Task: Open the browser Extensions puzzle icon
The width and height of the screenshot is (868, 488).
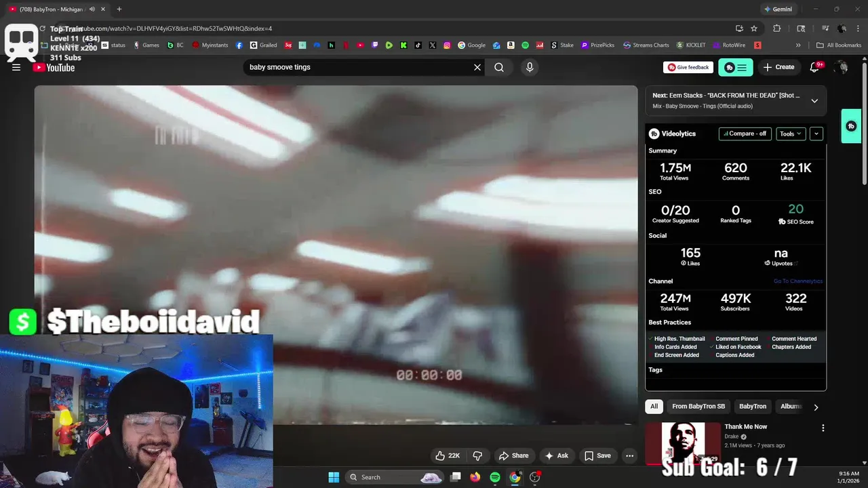Action: tap(777, 28)
